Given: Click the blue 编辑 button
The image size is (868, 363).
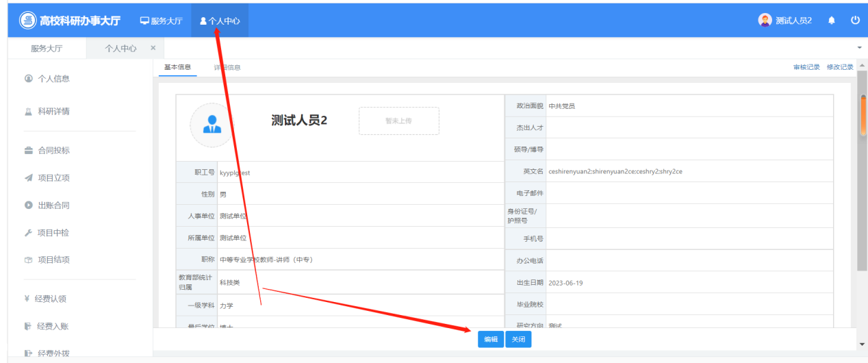Looking at the screenshot, I should pyautogui.click(x=490, y=340).
